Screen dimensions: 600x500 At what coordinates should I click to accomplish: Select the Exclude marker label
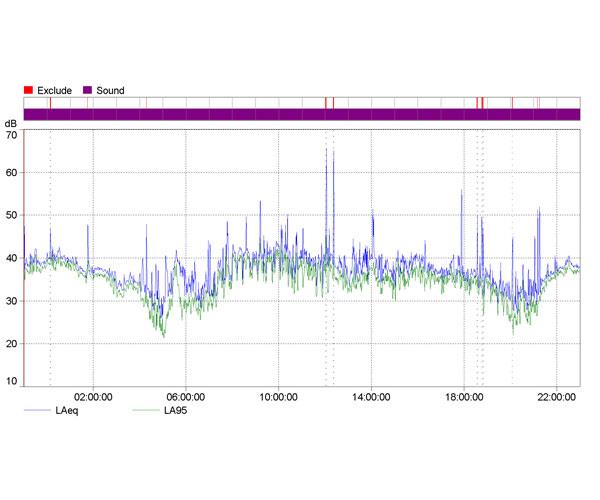pyautogui.click(x=54, y=90)
